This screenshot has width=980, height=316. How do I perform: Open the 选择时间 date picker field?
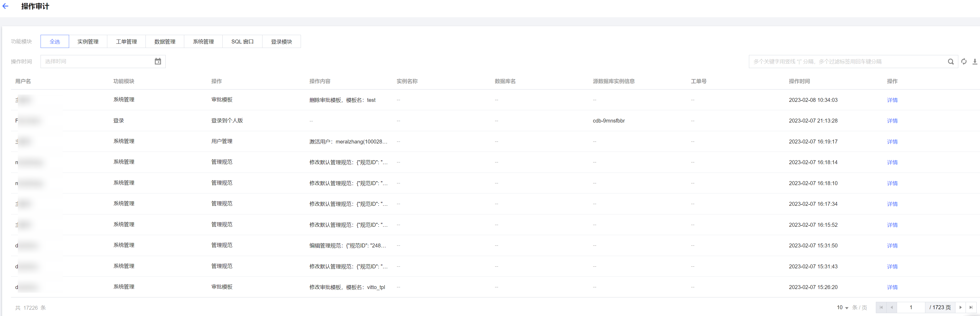(x=97, y=61)
